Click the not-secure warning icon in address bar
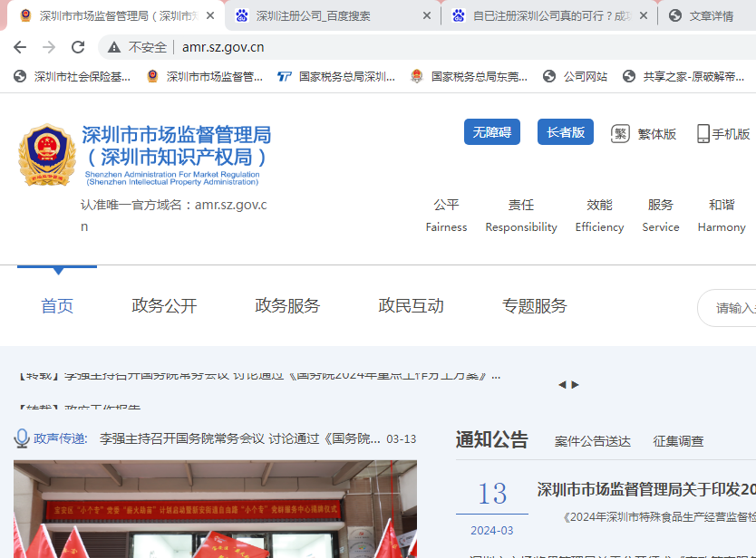The width and height of the screenshot is (756, 558). click(x=114, y=47)
